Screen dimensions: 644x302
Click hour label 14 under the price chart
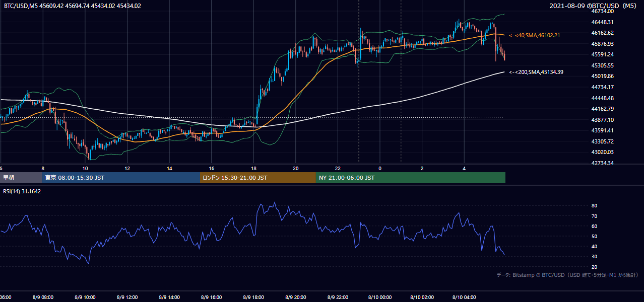pyautogui.click(x=169, y=169)
